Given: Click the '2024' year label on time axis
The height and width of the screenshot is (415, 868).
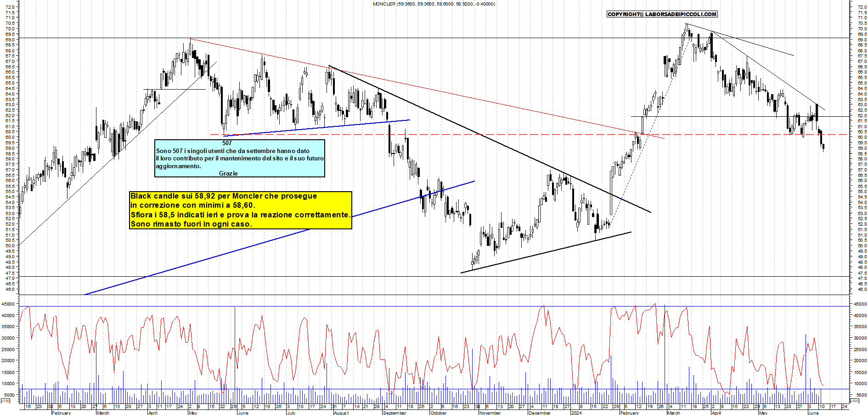Looking at the screenshot, I should [x=576, y=413].
